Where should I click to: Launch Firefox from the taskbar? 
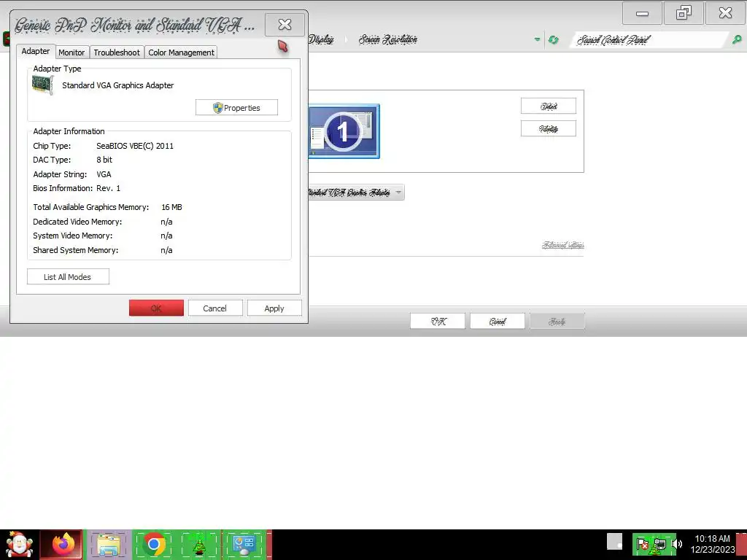[x=63, y=544]
